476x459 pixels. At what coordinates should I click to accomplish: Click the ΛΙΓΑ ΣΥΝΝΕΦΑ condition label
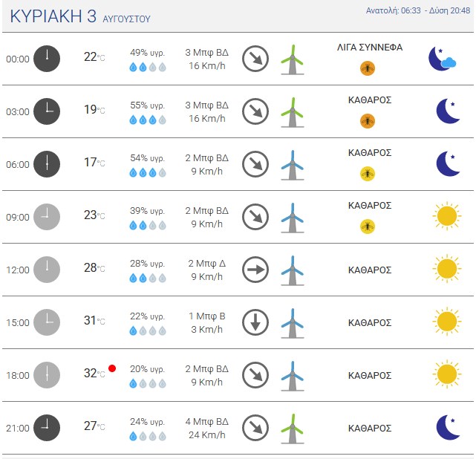click(x=370, y=48)
